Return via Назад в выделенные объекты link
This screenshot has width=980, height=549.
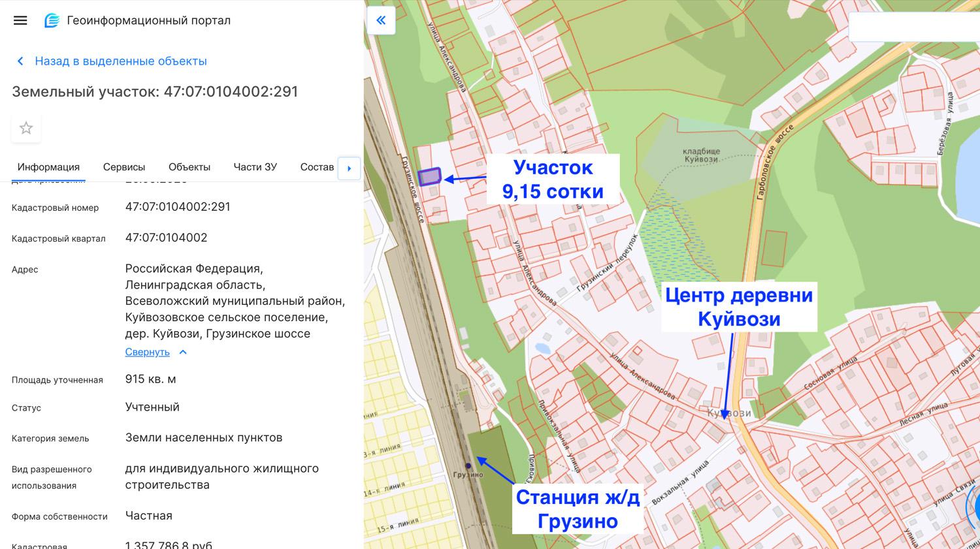pos(122,61)
